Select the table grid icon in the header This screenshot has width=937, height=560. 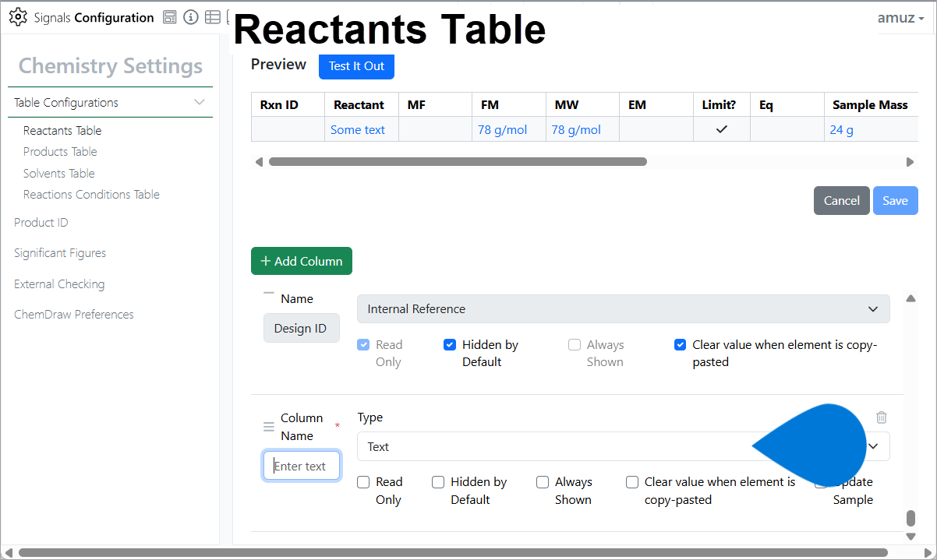[213, 16]
